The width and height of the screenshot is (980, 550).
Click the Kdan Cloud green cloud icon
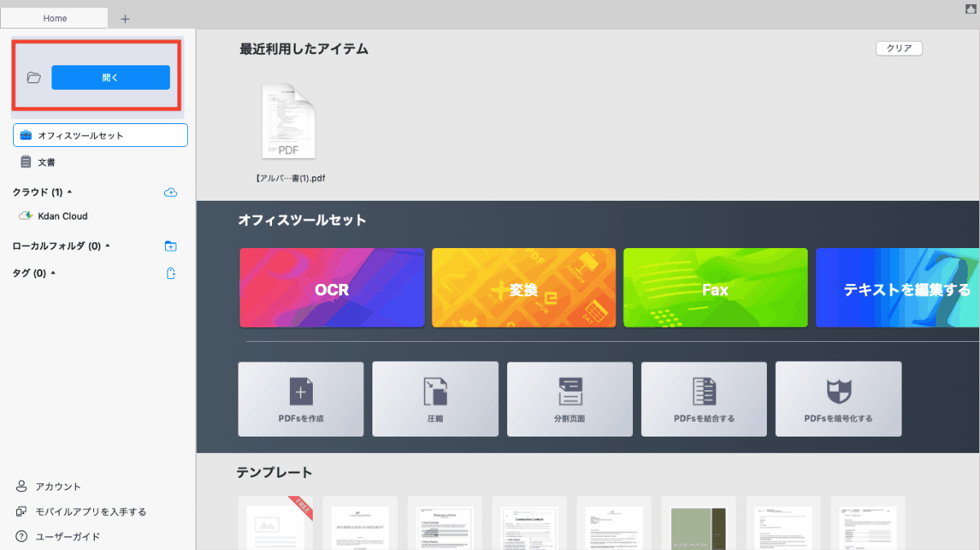coord(25,216)
